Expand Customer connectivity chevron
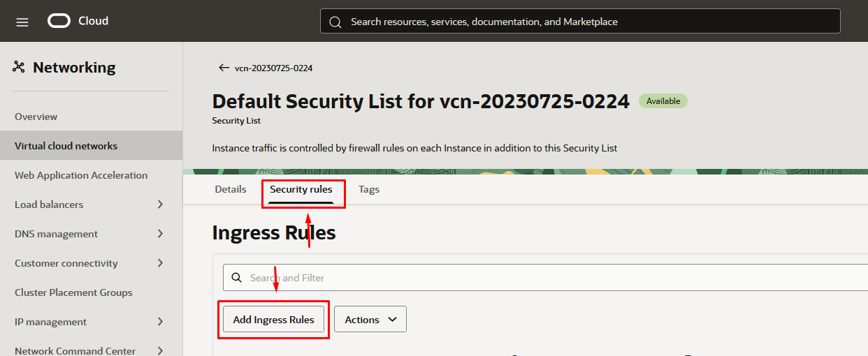 (x=160, y=263)
